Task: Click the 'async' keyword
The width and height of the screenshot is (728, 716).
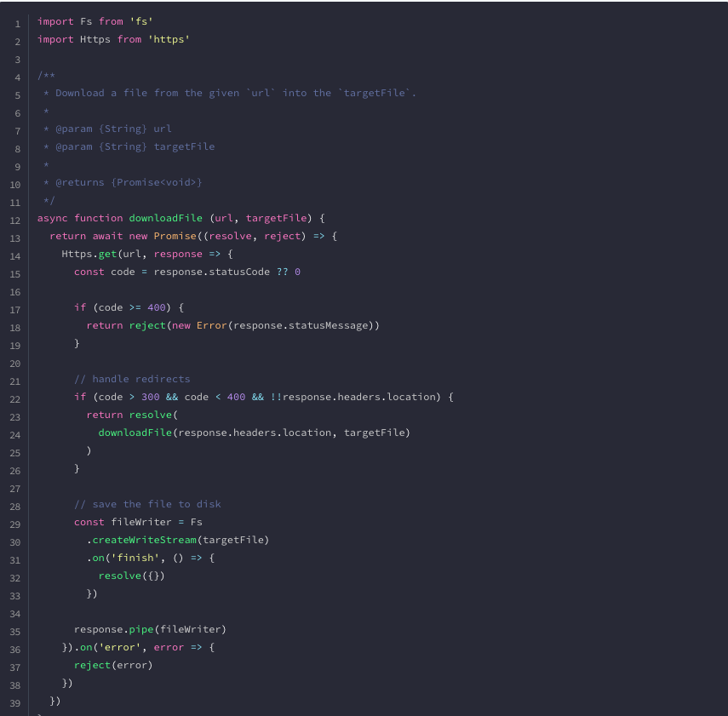Action: [x=53, y=218]
